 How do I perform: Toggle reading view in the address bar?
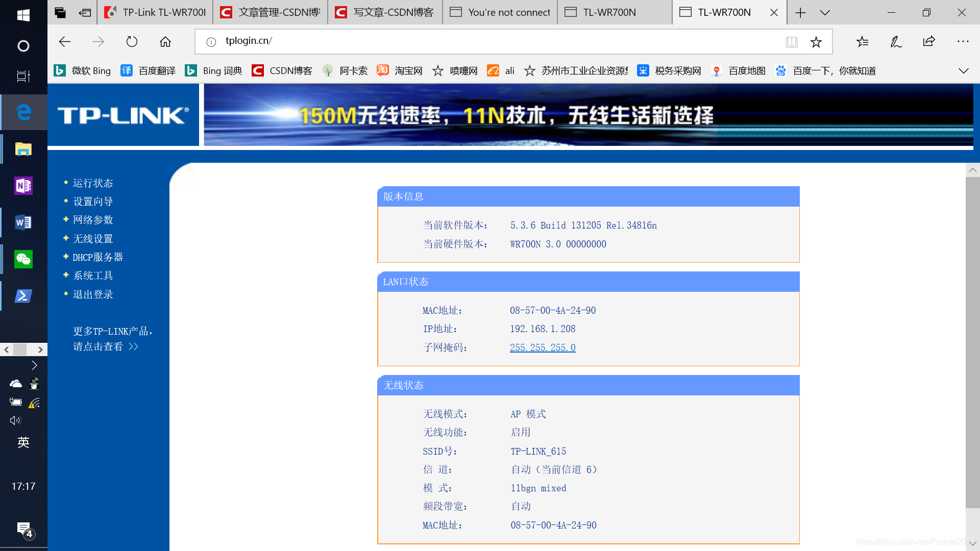(792, 41)
